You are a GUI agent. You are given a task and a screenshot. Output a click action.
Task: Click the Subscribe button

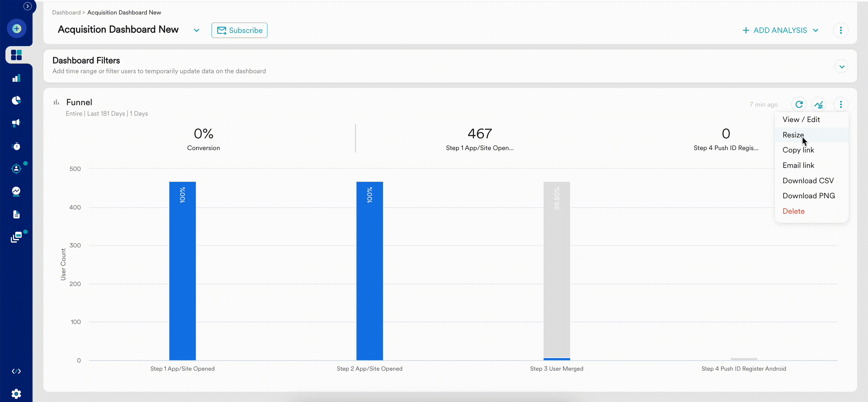239,30
